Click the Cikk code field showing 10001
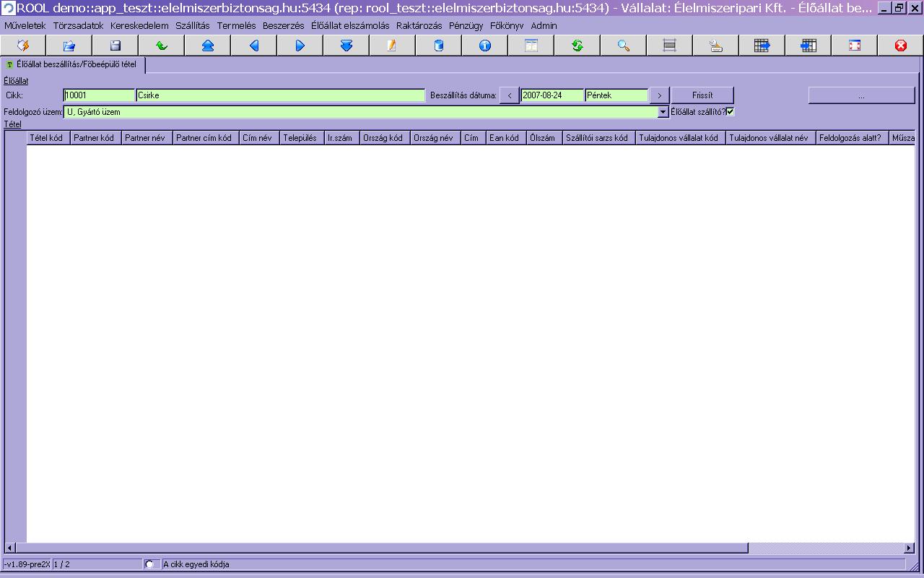Viewport: 924px width, 578px height. [99, 95]
